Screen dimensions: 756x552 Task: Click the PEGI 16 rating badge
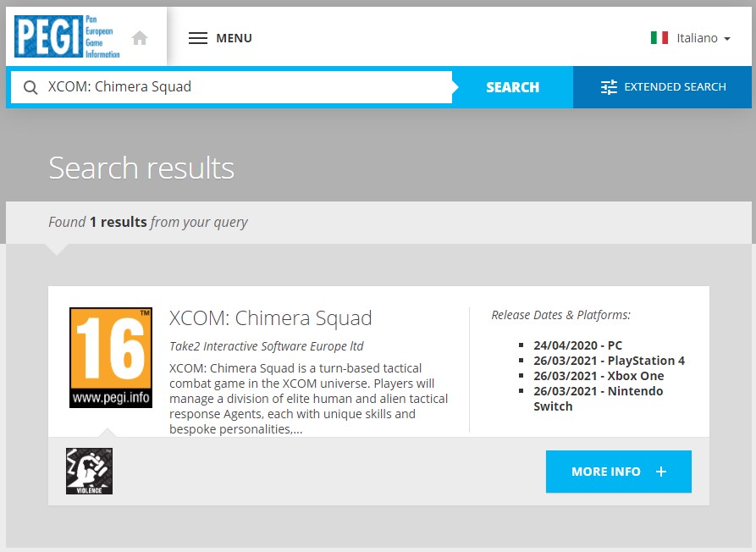[x=111, y=358]
